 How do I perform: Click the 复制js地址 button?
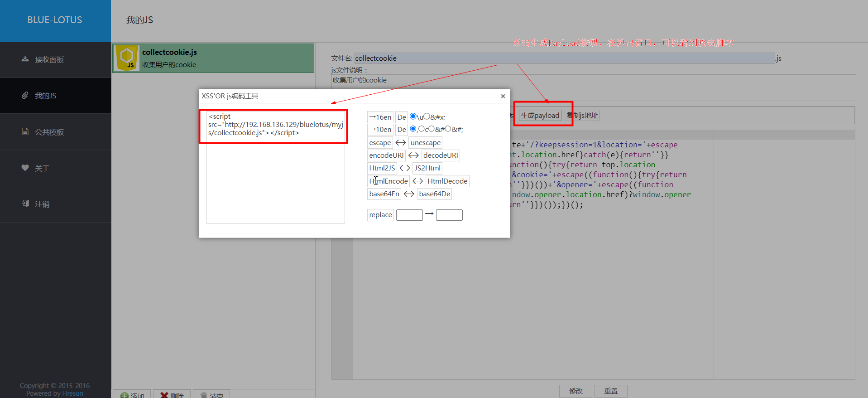click(x=582, y=116)
